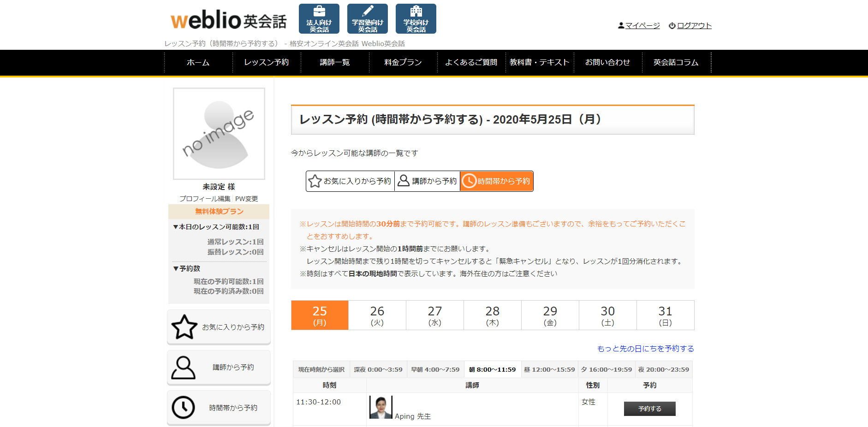Click the clock icon in sidebar 時間帯から予約
The height and width of the screenshot is (427, 868).
[x=183, y=408]
